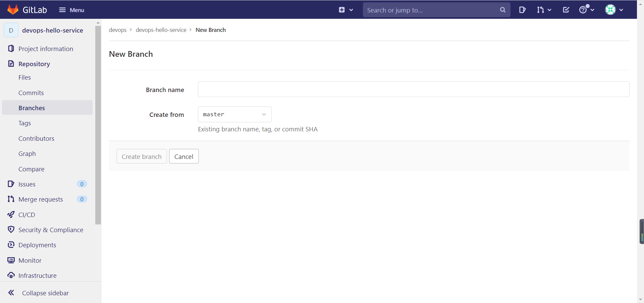This screenshot has width=644, height=303.
Task: Click the page scrollbar down arrow
Action: point(640,300)
